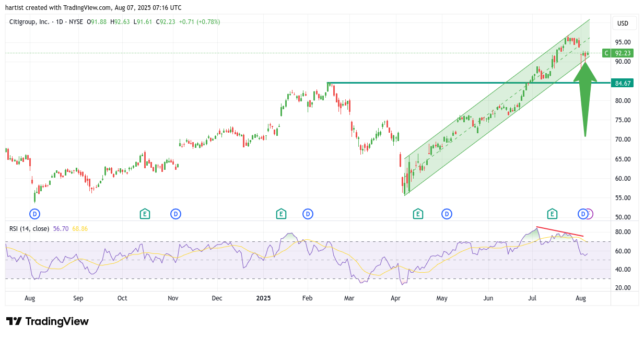Select the earnings marker in mid-January 2025
This screenshot has width=644, height=337.
pos(281,214)
